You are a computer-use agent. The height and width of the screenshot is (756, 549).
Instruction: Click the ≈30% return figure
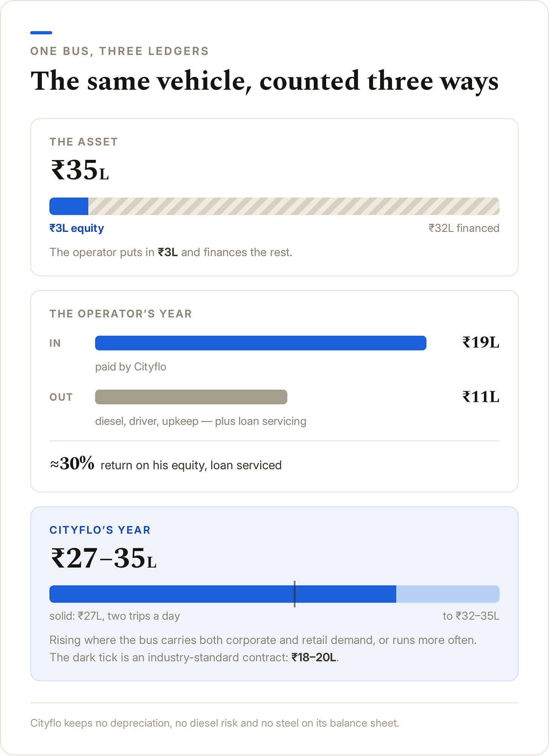72,464
